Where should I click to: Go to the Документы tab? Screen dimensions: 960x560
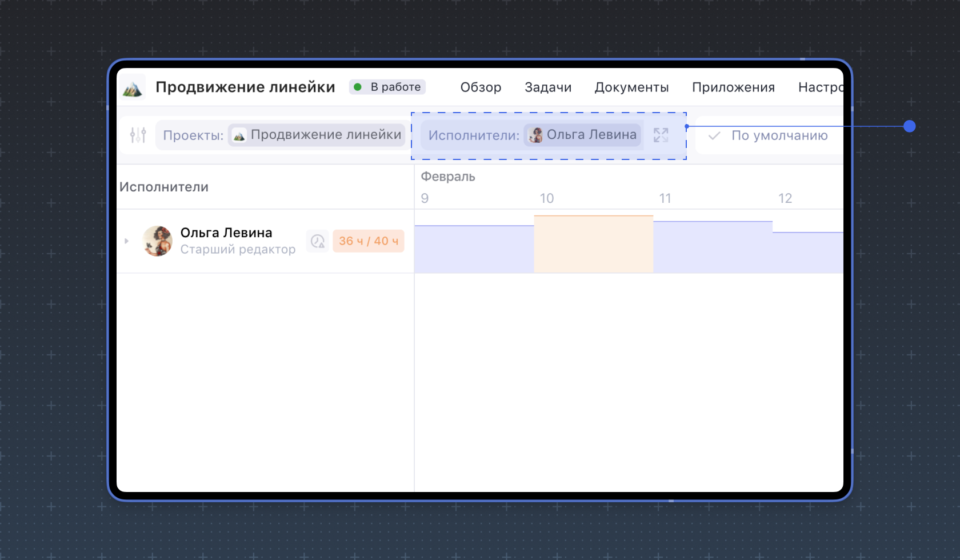point(631,87)
